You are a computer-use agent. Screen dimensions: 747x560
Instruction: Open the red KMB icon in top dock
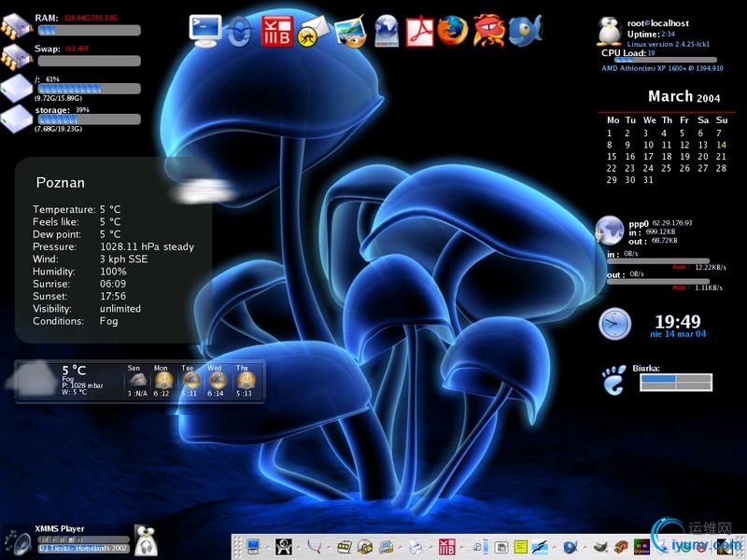pyautogui.click(x=276, y=32)
